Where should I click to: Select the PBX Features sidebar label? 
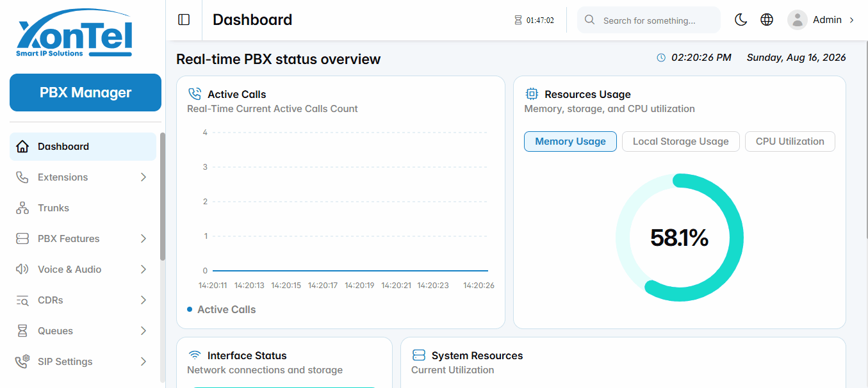[69, 239]
